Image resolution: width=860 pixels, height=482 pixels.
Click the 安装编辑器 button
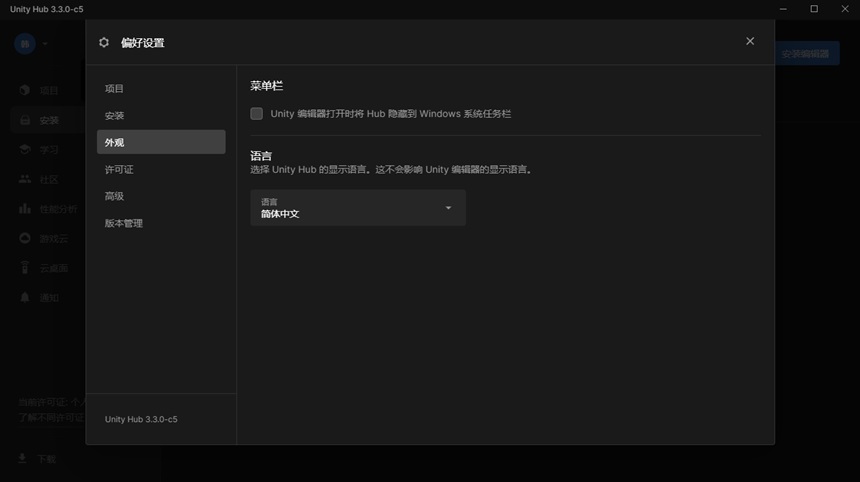807,54
